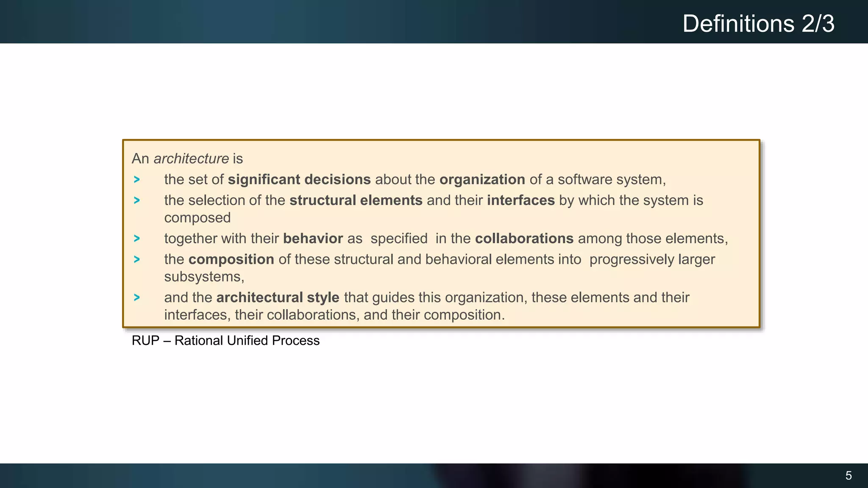The height and width of the screenshot is (488, 868).
Task: Click the bold word 'interfaces'
Action: pyautogui.click(x=521, y=200)
